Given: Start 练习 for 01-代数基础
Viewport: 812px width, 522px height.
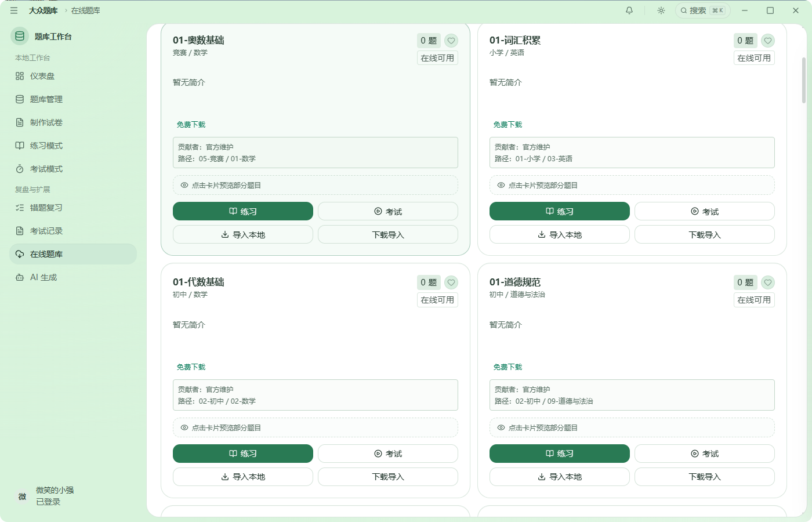Looking at the screenshot, I should (x=243, y=454).
